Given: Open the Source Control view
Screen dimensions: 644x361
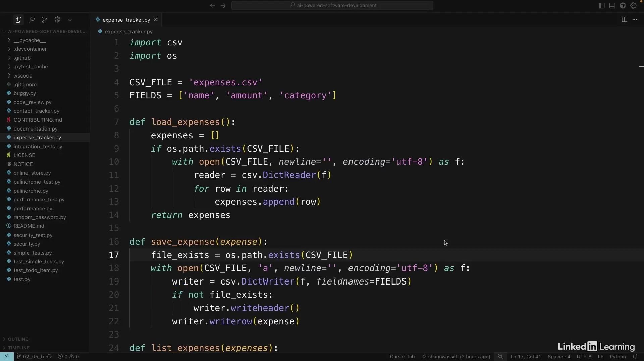Looking at the screenshot, I should 45,20.
